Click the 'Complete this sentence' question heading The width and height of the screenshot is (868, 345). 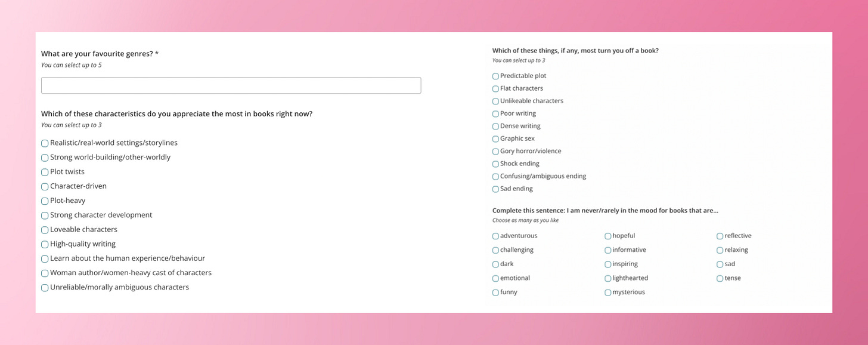(605, 211)
